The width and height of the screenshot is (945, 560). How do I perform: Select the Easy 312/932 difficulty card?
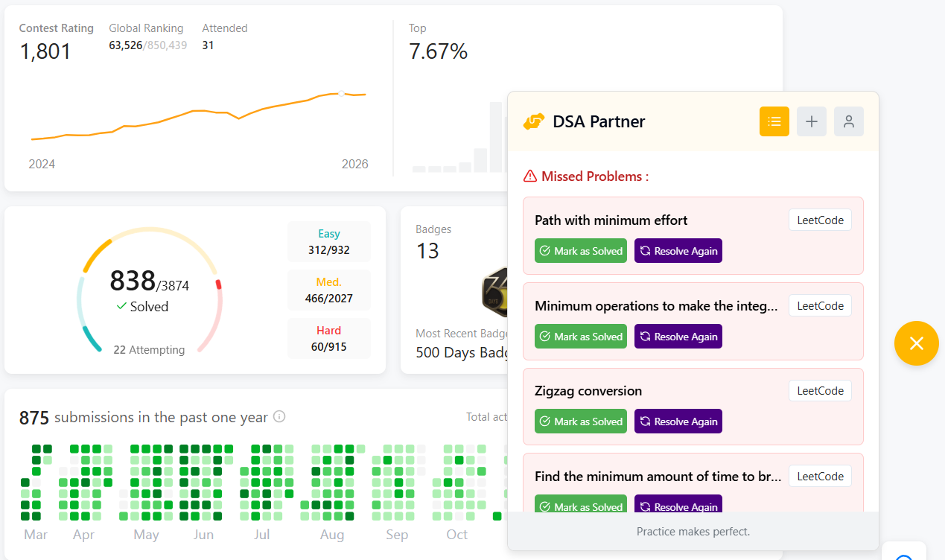point(329,242)
